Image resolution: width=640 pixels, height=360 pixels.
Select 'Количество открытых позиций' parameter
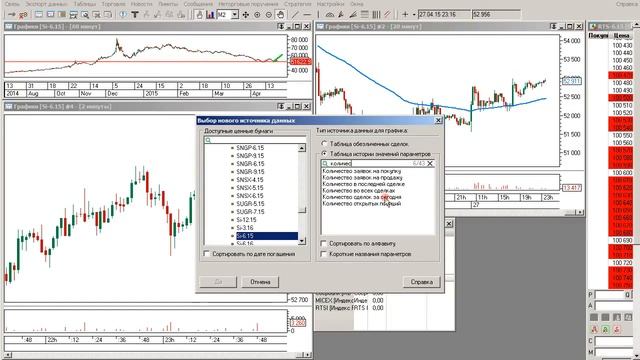click(x=362, y=204)
